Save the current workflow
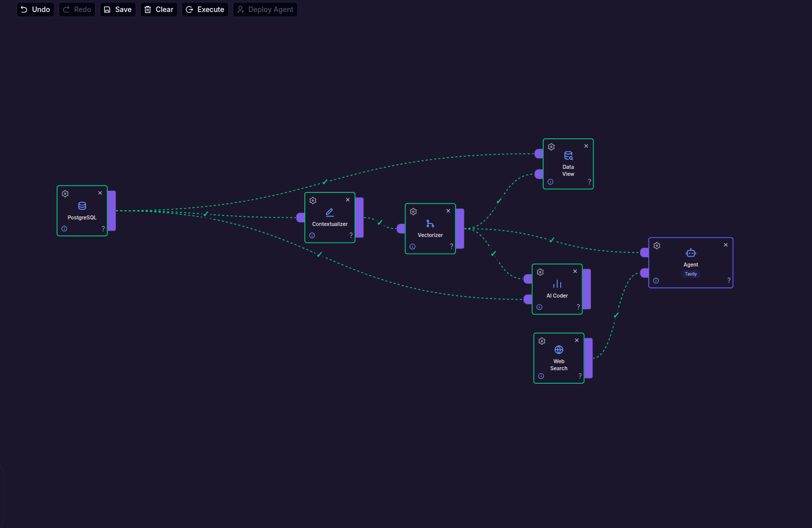Image resolution: width=812 pixels, height=528 pixels. click(118, 10)
